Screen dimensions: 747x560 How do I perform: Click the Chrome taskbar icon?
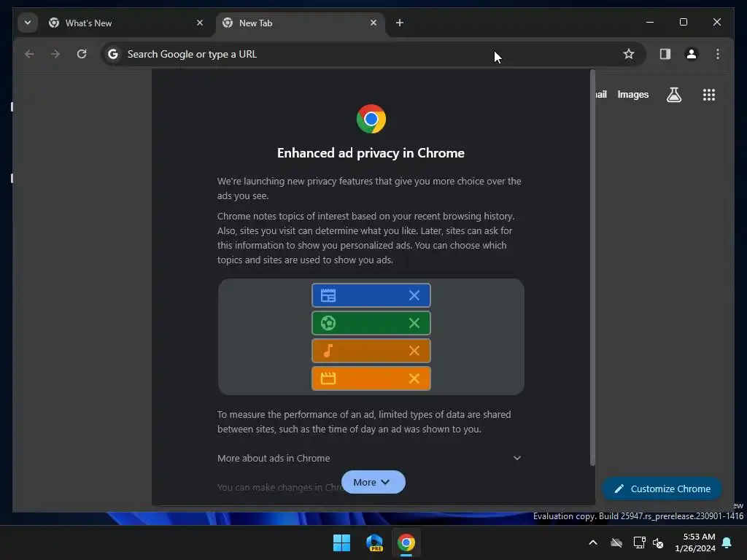(406, 542)
